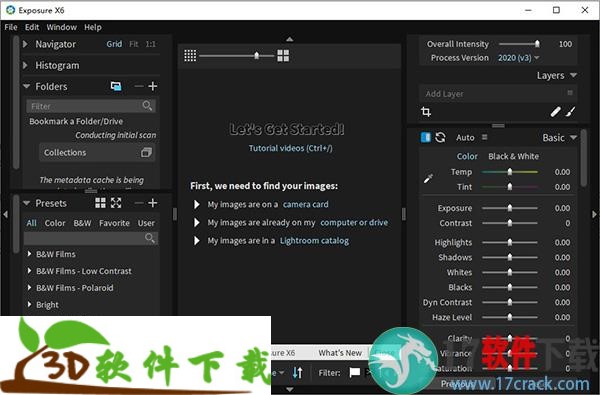Screen dimensions: 600x395
Task: Select Grid view in Navigator
Action: point(114,44)
